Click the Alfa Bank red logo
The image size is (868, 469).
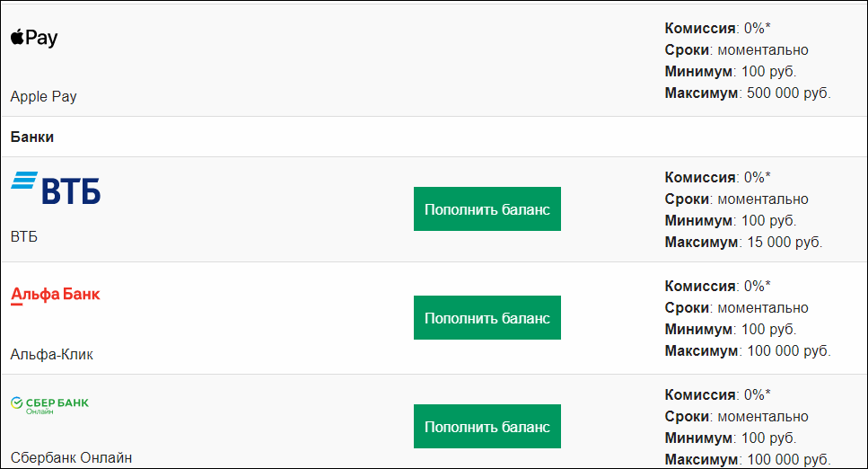point(56,295)
